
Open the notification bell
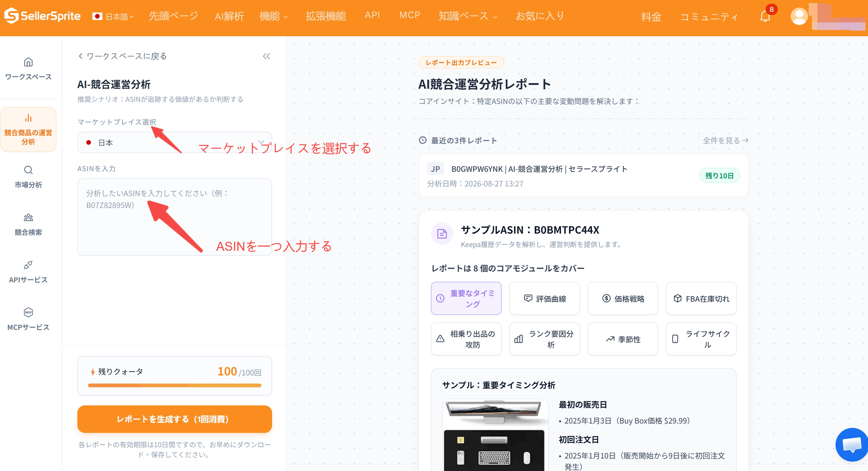(x=765, y=16)
